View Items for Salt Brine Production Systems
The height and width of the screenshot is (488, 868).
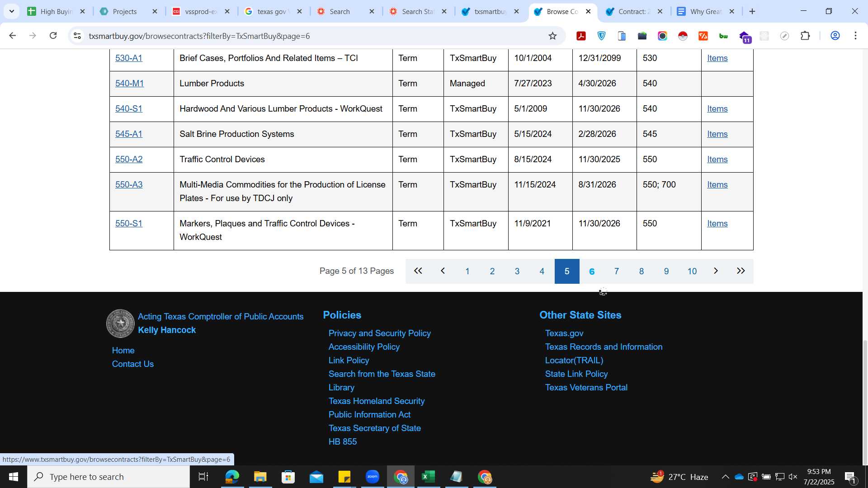[717, 134]
